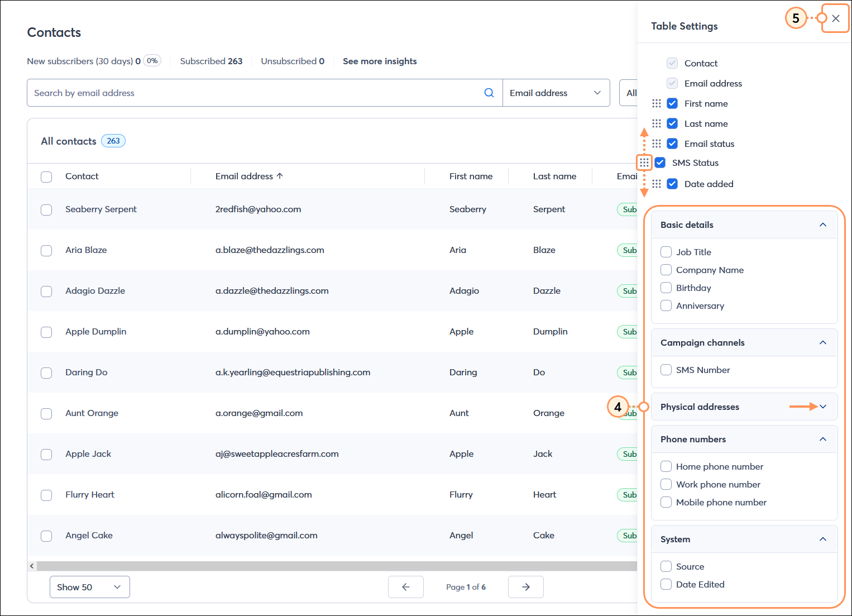Click the horizontal table scrollbar track
852x616 pixels.
point(337,566)
